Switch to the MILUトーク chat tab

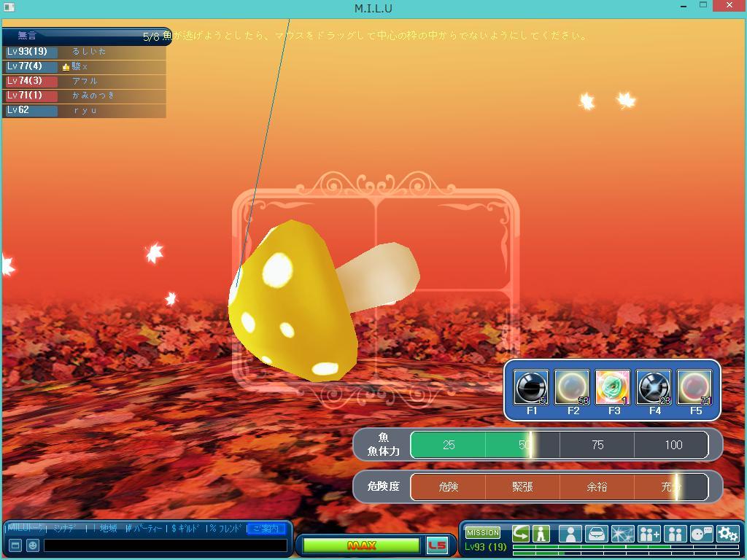coord(26,528)
